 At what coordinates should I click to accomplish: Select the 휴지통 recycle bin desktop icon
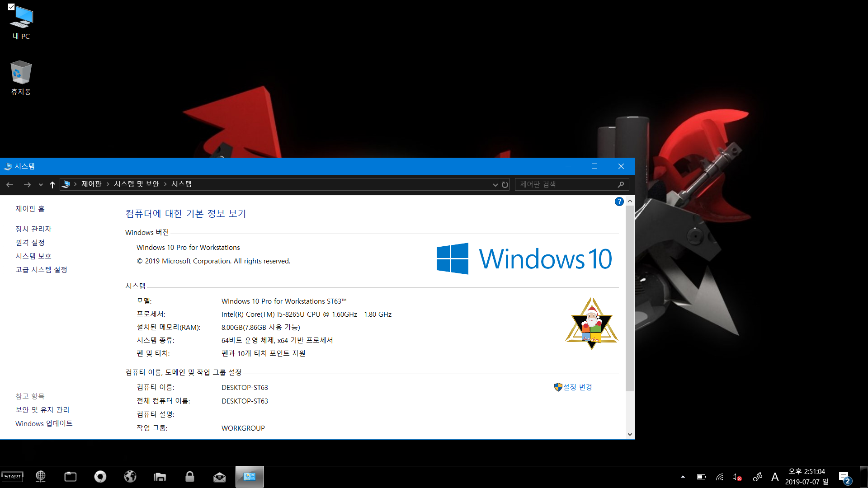pyautogui.click(x=21, y=78)
